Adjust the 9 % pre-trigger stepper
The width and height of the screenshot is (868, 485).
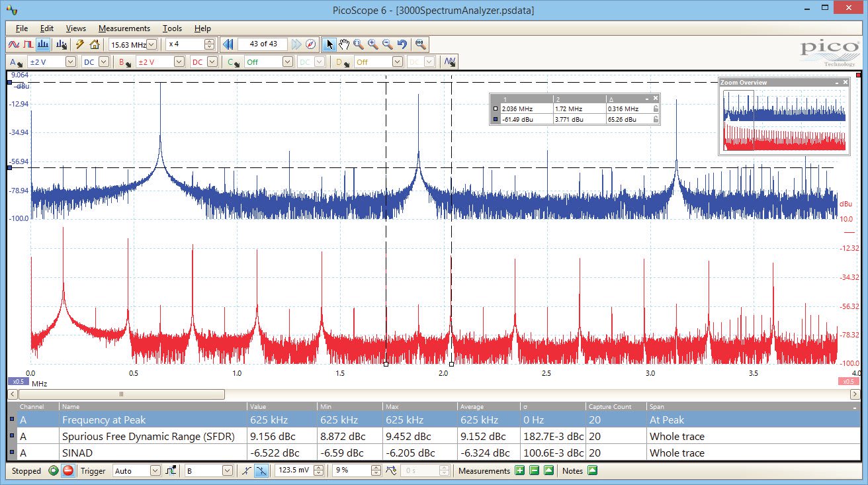coord(376,471)
